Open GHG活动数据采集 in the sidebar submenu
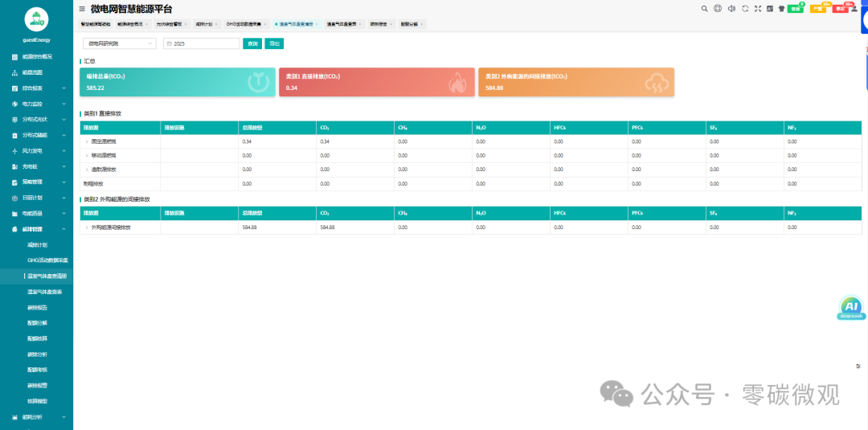The height and width of the screenshot is (430, 868). pyautogui.click(x=47, y=260)
